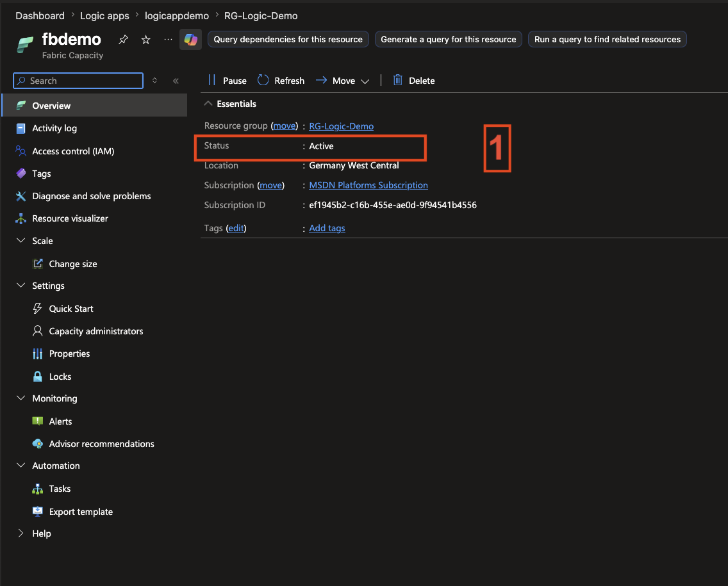The height and width of the screenshot is (586, 728).
Task: Click the Delete trash icon
Action: click(x=397, y=80)
